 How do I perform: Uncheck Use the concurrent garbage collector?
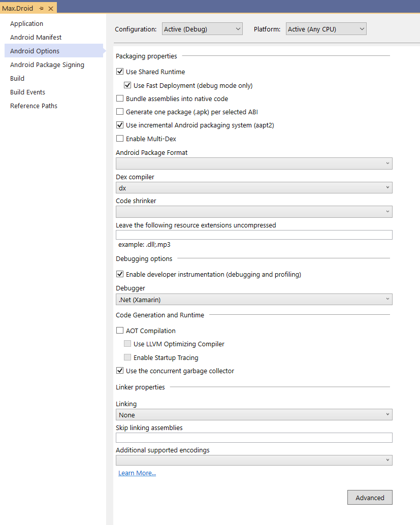[119, 371]
